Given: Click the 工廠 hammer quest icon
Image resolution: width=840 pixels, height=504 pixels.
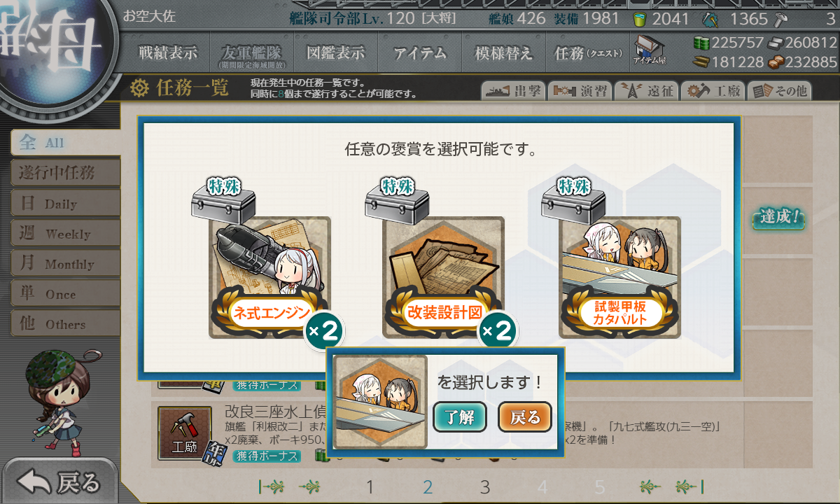Looking at the screenshot, I should tap(184, 433).
